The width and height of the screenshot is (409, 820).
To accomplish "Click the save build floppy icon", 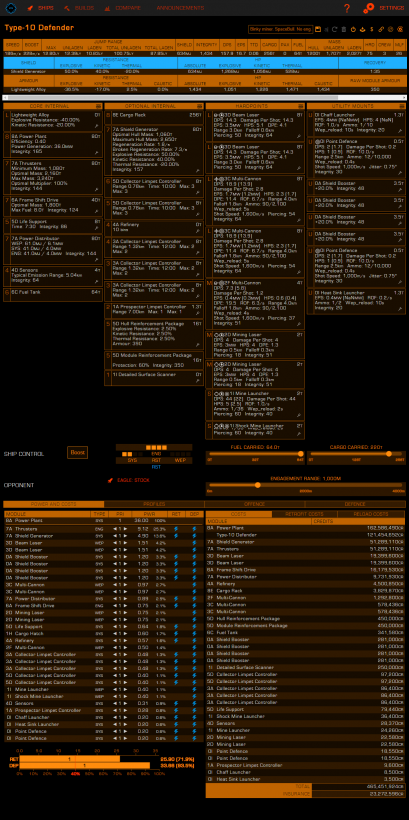I will [x=317, y=29].
